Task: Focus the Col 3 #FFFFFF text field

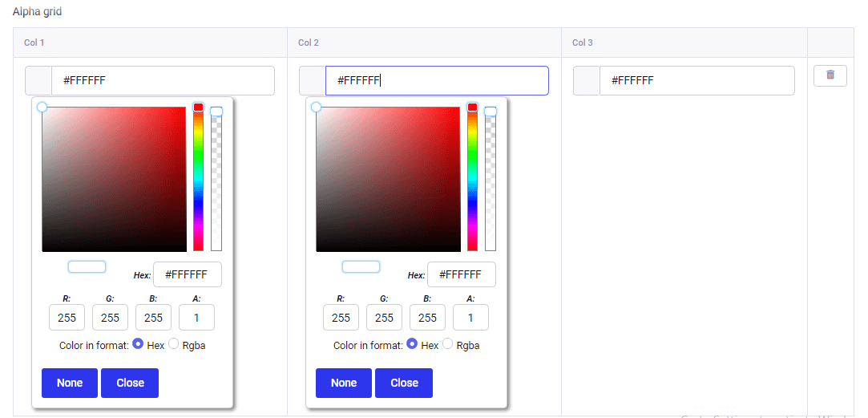Action: [x=696, y=81]
